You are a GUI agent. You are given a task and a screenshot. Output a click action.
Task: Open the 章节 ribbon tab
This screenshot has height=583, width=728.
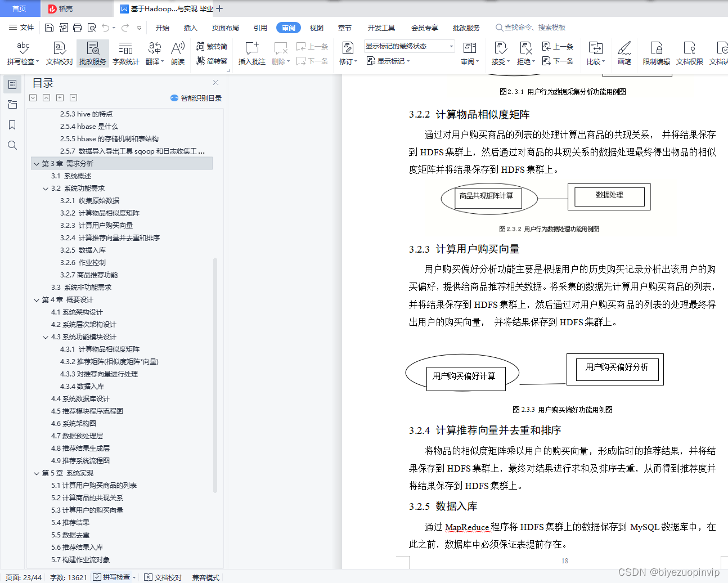tap(345, 28)
